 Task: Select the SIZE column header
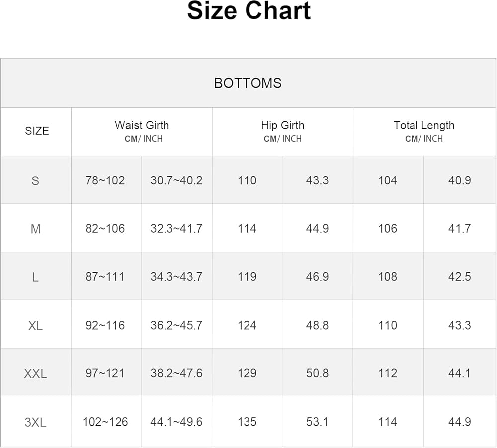coord(37,131)
